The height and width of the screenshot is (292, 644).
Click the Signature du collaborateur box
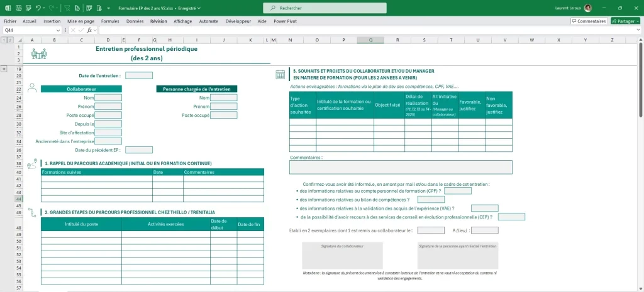343,255
